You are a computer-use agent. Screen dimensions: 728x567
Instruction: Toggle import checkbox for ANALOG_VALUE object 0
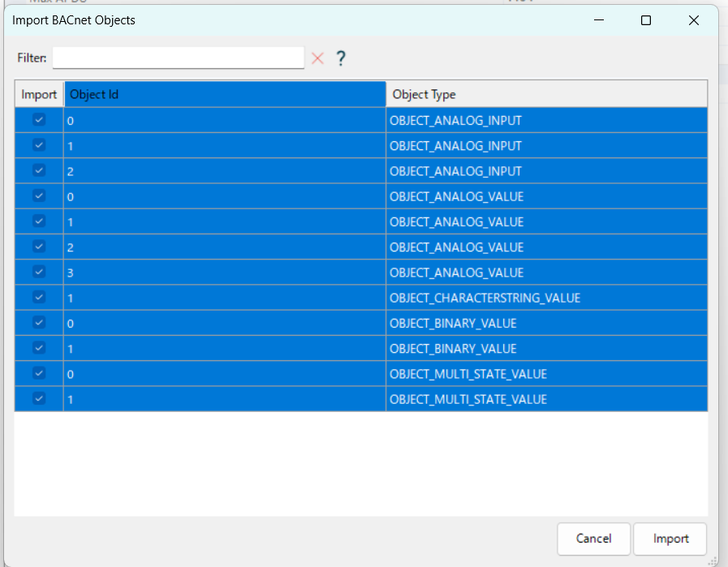click(x=39, y=195)
